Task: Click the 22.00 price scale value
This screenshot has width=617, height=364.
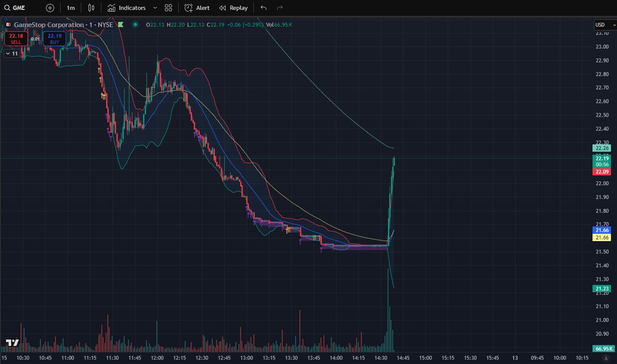Action: pos(602,184)
